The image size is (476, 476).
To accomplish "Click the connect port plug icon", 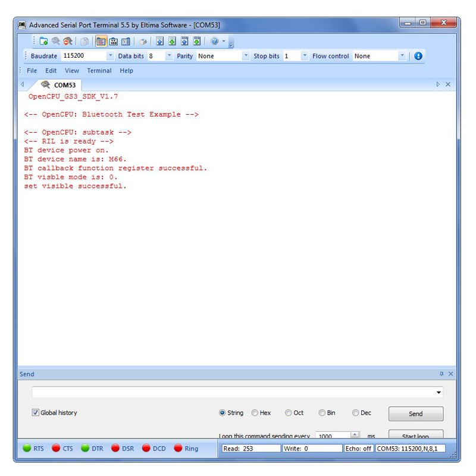I will point(55,41).
